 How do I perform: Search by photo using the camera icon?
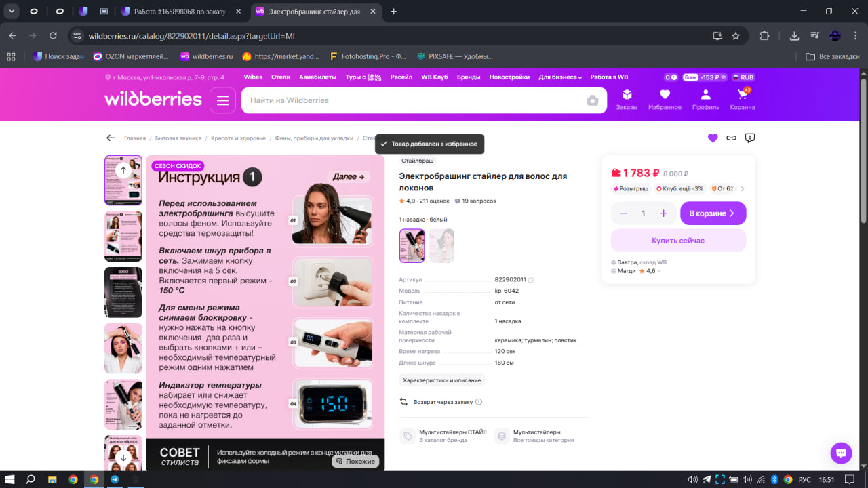(x=593, y=100)
